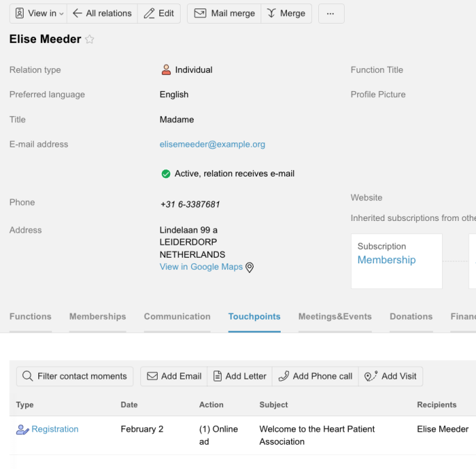Mark Elise Meeder as favorite star
The height and width of the screenshot is (476, 476).
90,39
